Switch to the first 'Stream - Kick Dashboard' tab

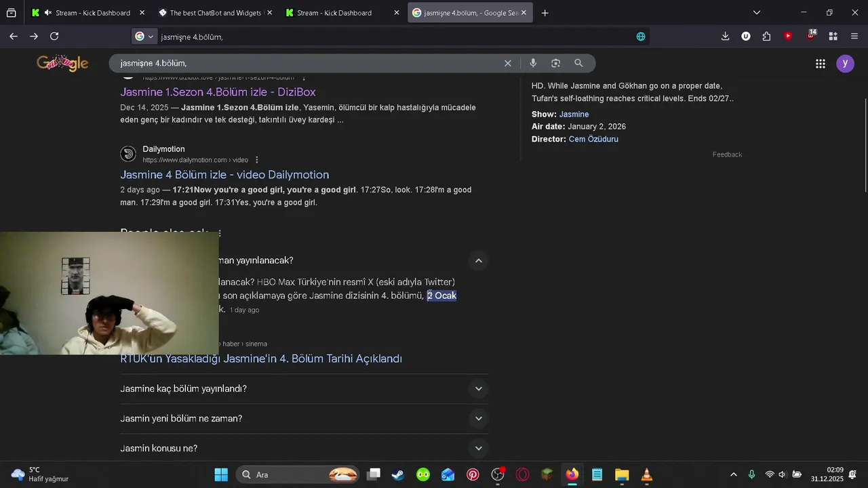87,13
